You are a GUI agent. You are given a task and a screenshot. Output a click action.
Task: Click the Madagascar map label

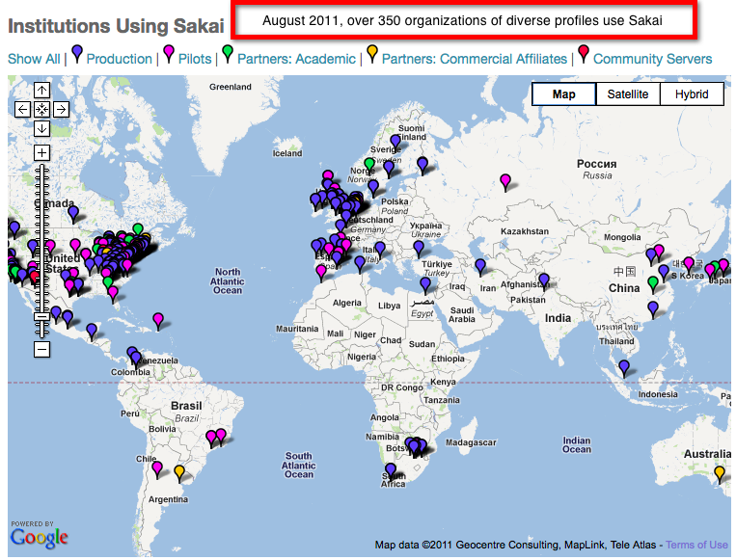[471, 442]
